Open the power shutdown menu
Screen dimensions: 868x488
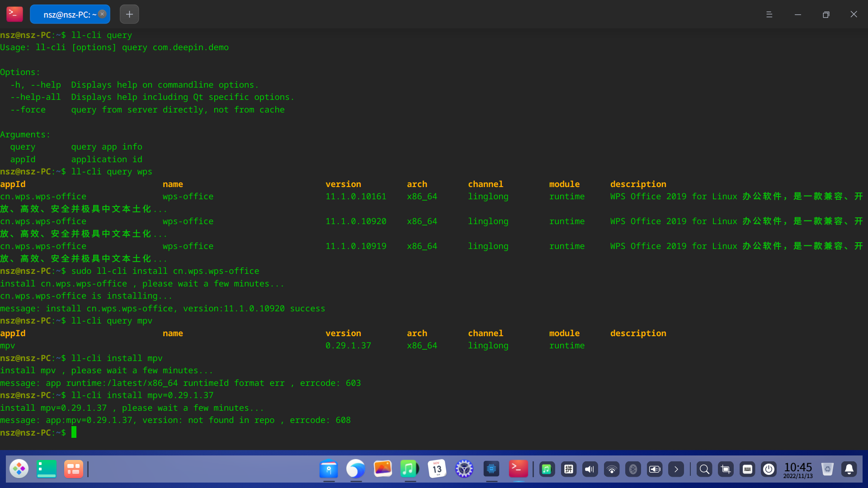[769, 469]
